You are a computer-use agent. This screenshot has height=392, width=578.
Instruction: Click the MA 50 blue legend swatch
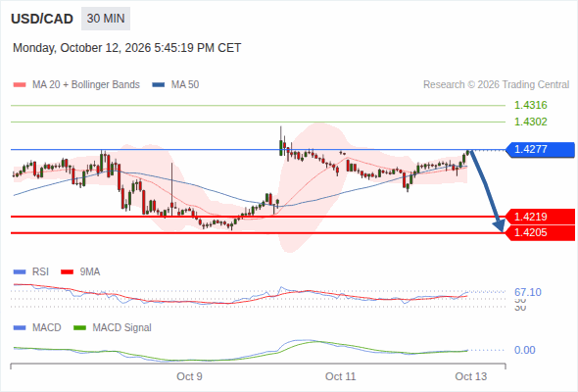[x=159, y=85]
